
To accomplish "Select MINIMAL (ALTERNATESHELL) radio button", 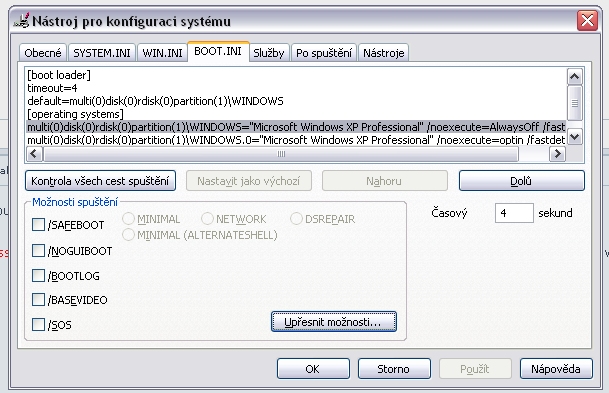I will [128, 235].
